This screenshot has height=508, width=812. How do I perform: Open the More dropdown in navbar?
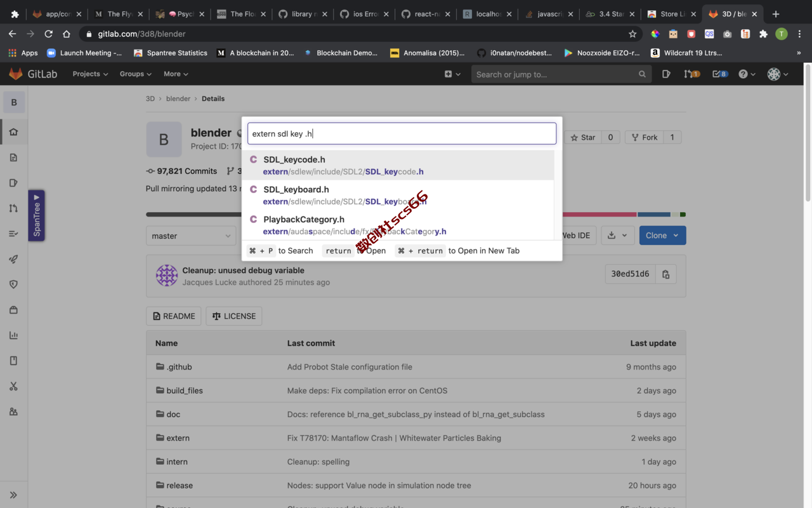tap(176, 74)
